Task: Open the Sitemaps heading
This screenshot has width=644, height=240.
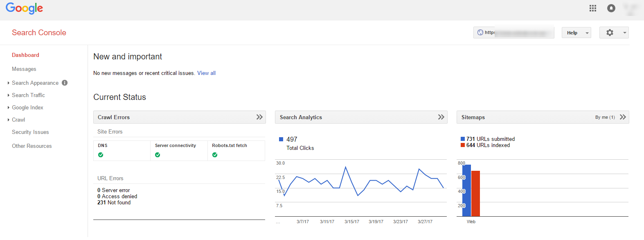Action: tap(473, 117)
